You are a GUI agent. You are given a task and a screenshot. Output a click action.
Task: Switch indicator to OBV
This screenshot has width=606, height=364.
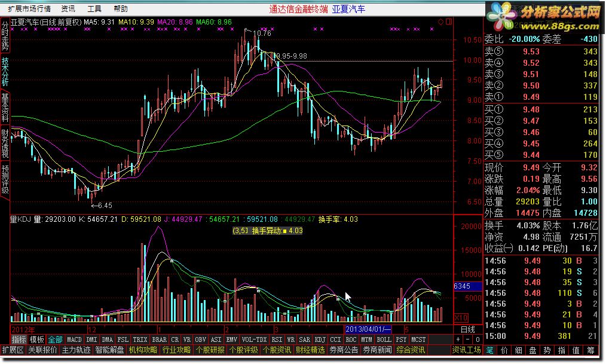[200, 339]
